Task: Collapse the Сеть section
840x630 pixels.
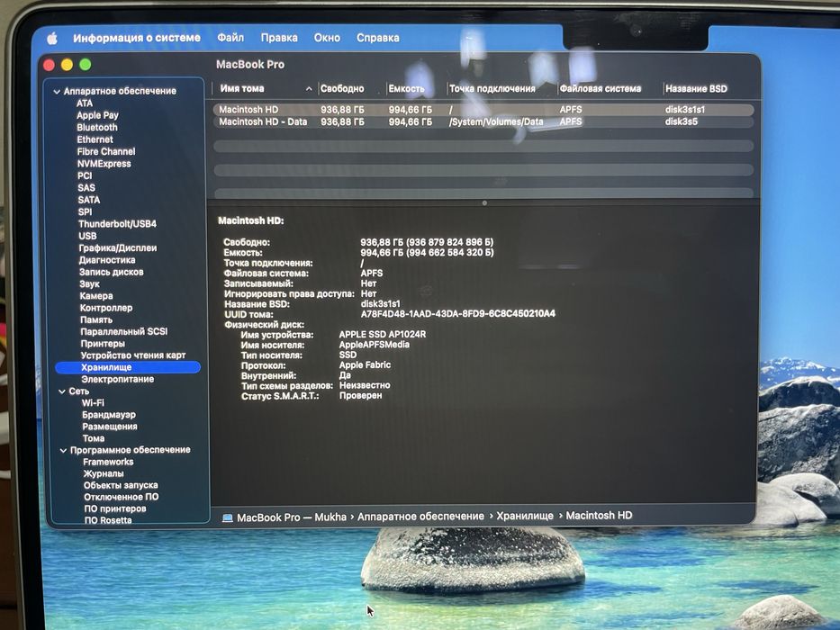Action: [62, 391]
